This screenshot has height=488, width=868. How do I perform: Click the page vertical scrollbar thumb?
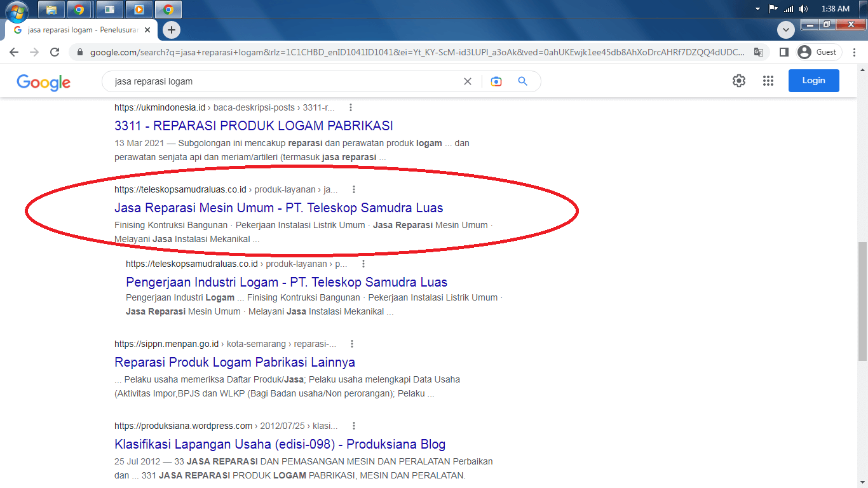pos(862,300)
